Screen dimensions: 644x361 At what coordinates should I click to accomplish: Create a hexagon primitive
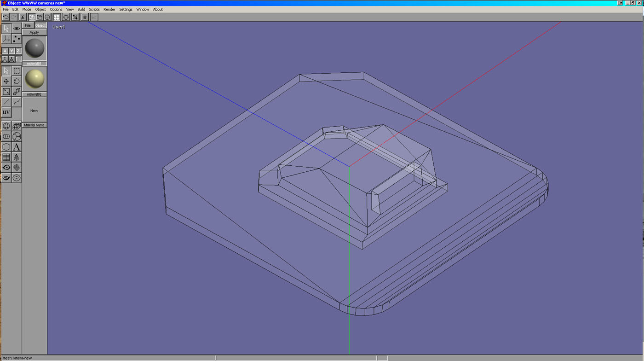[x=6, y=147]
